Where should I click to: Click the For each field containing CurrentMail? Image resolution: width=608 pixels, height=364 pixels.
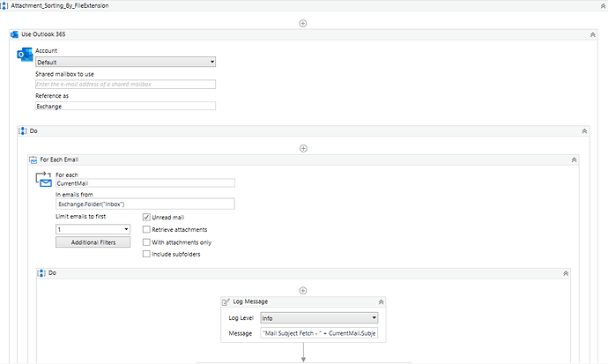[x=145, y=183]
